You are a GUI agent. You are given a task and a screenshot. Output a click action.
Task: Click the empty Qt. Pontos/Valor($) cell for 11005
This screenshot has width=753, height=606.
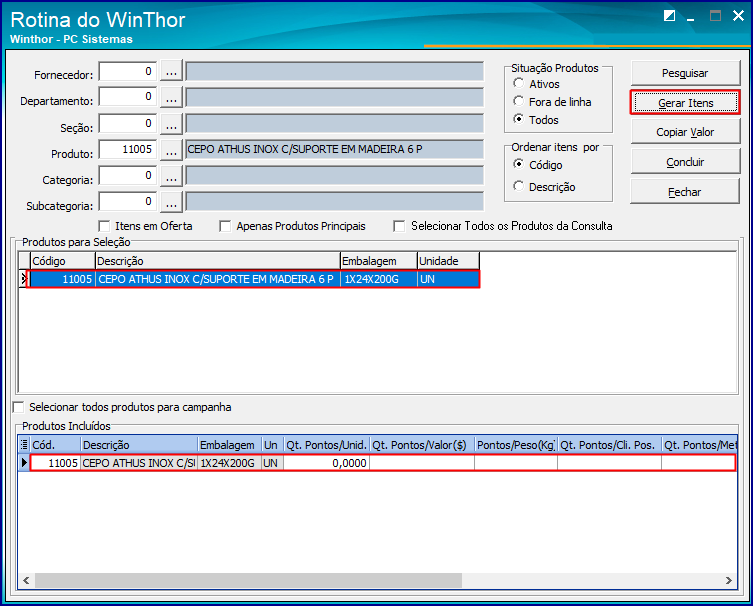coord(422,463)
